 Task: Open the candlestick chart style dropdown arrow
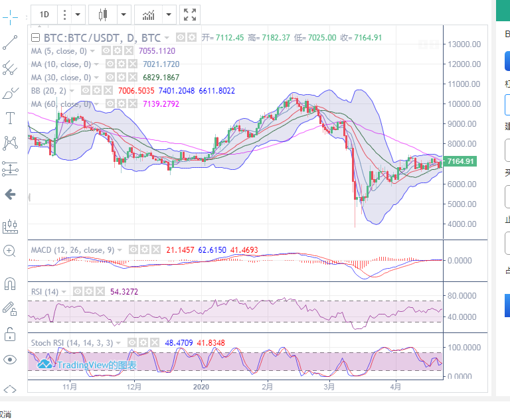(x=124, y=14)
